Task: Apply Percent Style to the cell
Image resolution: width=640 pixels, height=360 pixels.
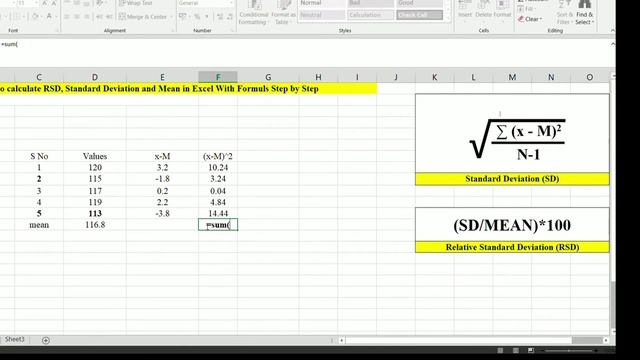Action: coord(197,16)
